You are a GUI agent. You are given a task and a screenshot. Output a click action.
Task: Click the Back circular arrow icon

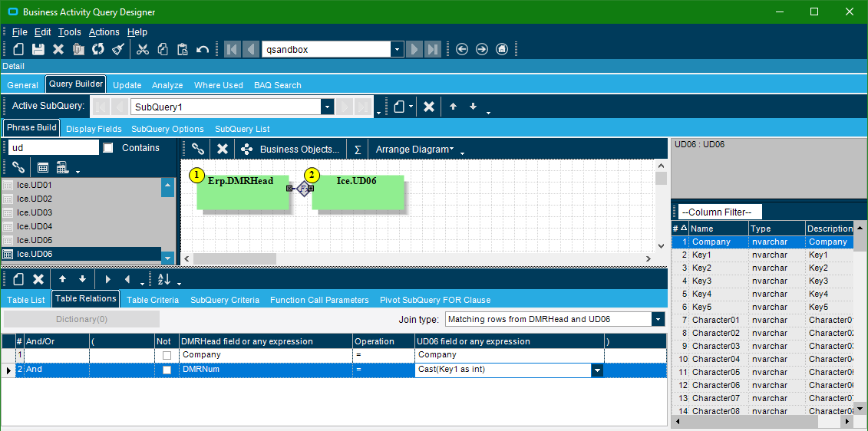click(462, 49)
